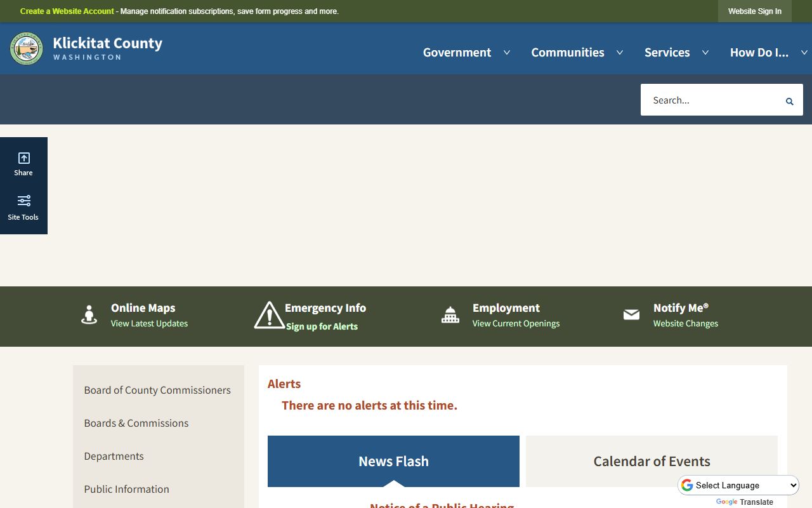Viewport: 812px width, 508px height.
Task: Open Emergency Info heading link
Action: [x=325, y=308]
